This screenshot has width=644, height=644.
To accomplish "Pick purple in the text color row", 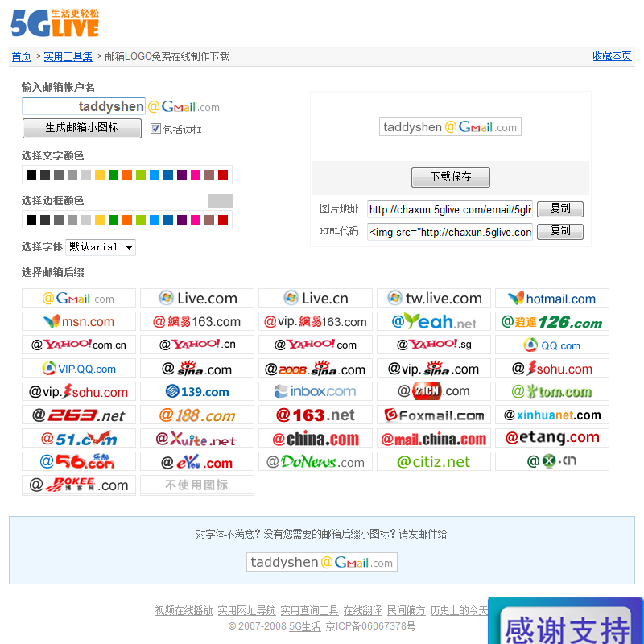I will coord(182,175).
